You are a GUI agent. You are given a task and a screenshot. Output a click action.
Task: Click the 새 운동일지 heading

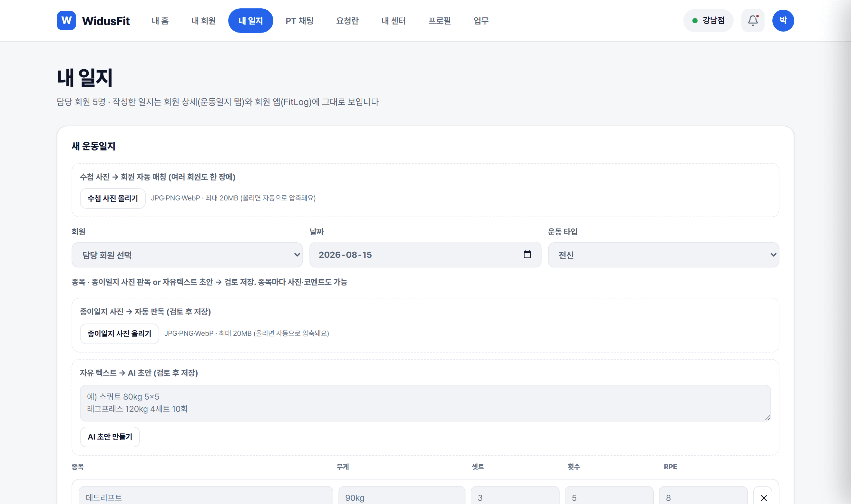click(x=93, y=146)
